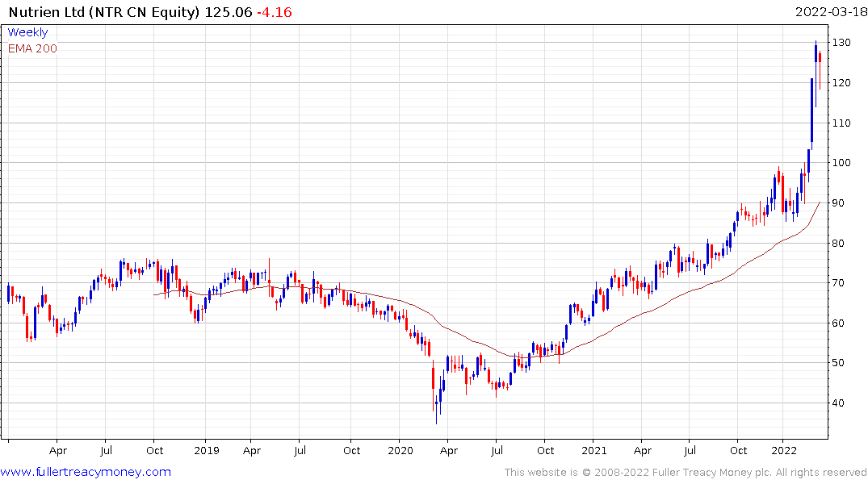This screenshot has width=868, height=484.
Task: Select the 2022 label on time axis
Action: tap(784, 450)
